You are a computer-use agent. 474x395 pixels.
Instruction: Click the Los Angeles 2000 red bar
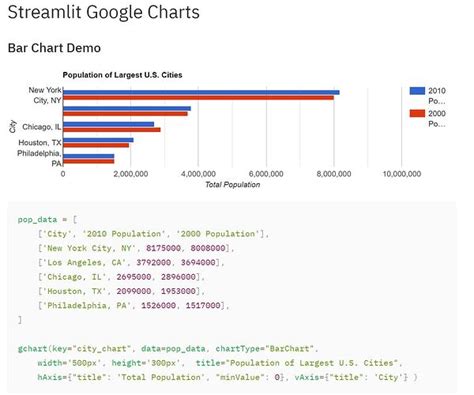click(x=125, y=114)
